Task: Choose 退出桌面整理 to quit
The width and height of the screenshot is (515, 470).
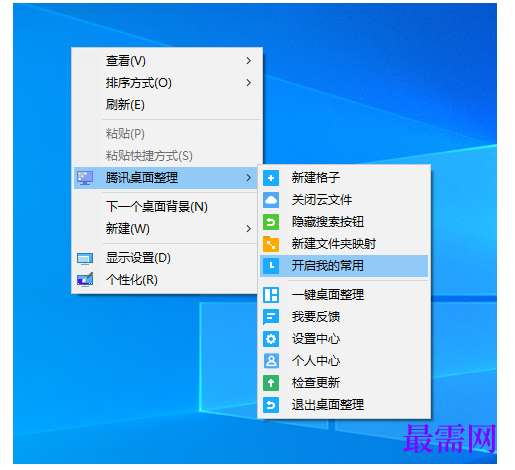Action: [x=344, y=405]
